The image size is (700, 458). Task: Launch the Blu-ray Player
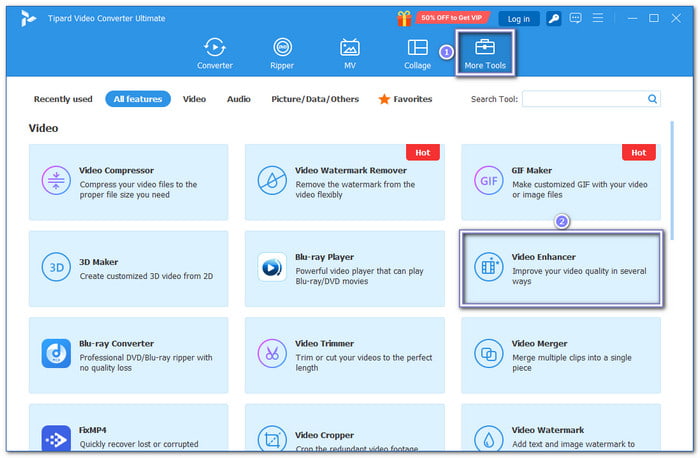pyautogui.click(x=344, y=268)
